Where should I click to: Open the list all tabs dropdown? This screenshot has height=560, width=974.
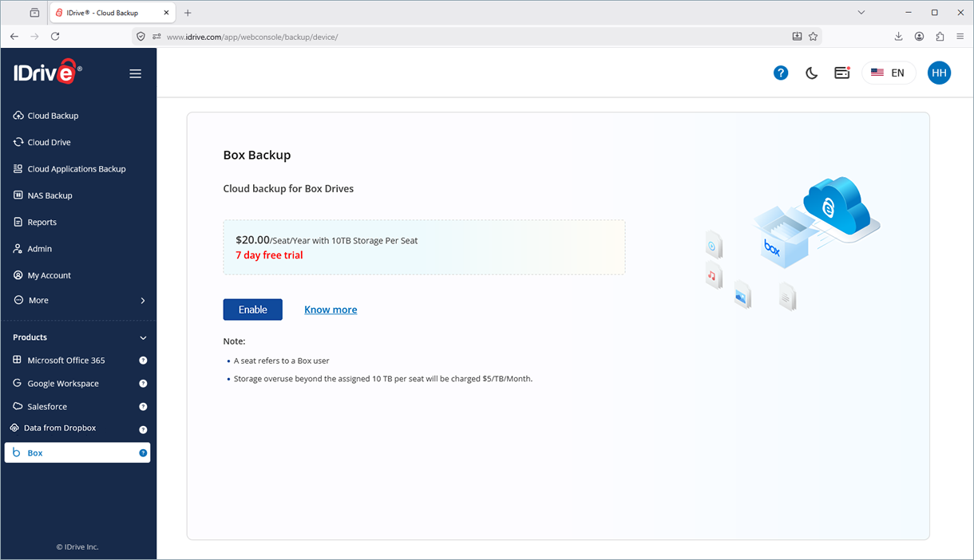[x=861, y=13]
